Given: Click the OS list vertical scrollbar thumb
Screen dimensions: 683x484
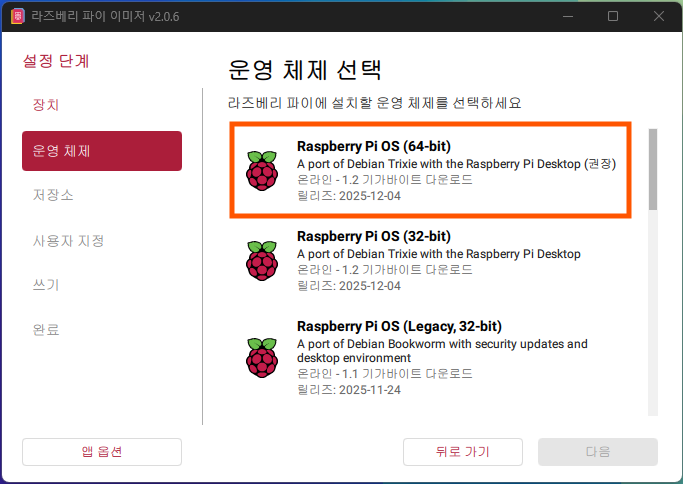Looking at the screenshot, I should [x=653, y=169].
